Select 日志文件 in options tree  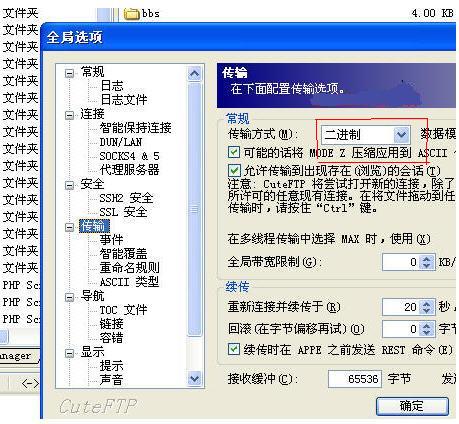point(124,99)
